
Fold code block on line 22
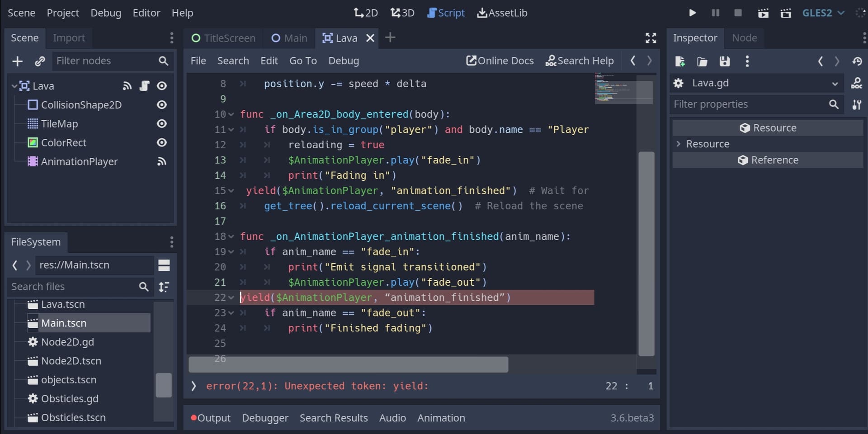[x=231, y=298]
